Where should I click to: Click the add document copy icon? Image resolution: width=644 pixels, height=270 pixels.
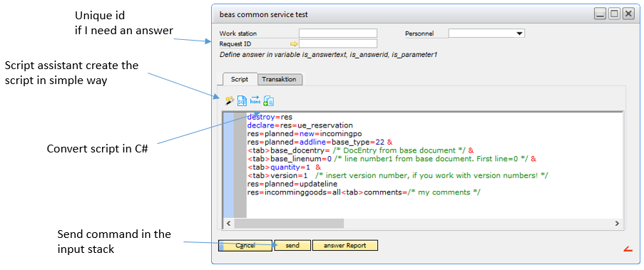pyautogui.click(x=269, y=101)
